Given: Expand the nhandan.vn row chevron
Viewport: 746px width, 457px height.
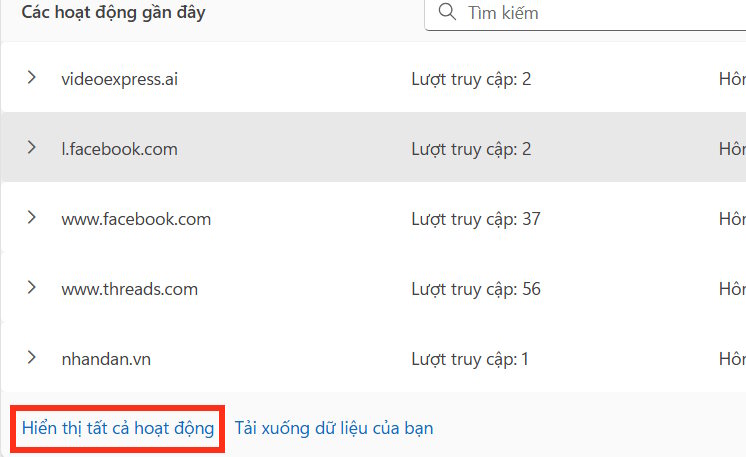Looking at the screenshot, I should click(x=31, y=357).
